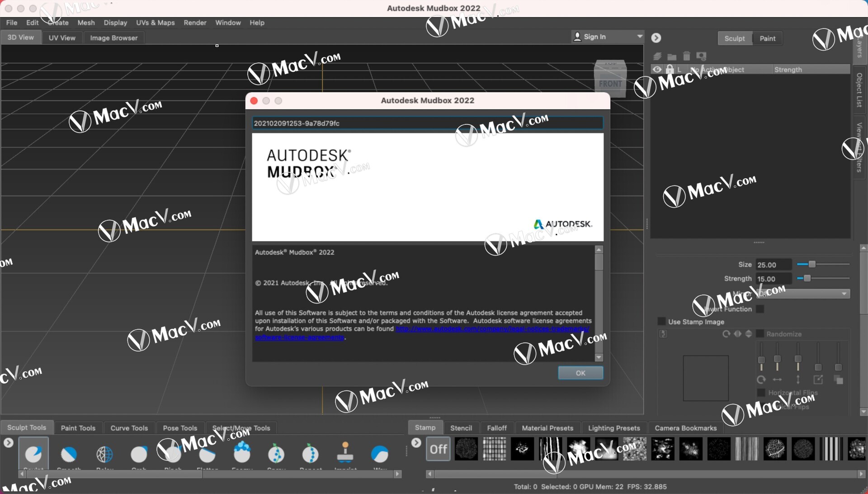Select the Flatten sculpt tool
Screen dimensions: 868x494
[208, 454]
